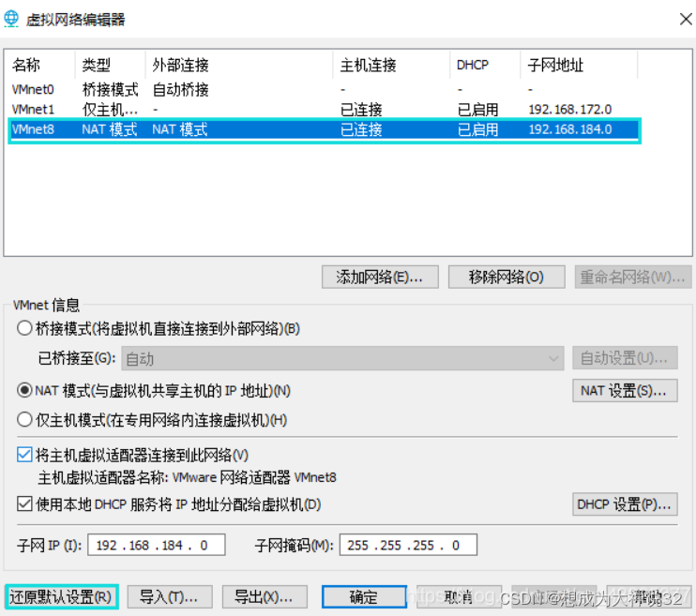Select the NAT 模式 radio button
The width and height of the screenshot is (696, 616).
tap(24, 391)
